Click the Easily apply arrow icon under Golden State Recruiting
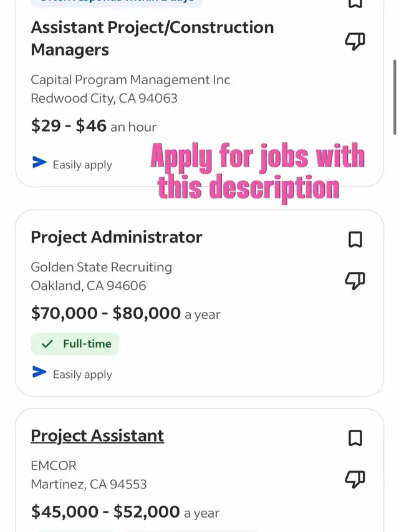Viewport: 399px width, 532px height. point(39,372)
